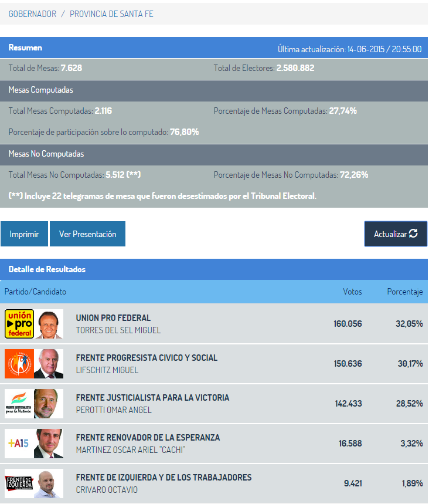Open Ver Presentación
The image size is (429, 504).
click(x=88, y=234)
